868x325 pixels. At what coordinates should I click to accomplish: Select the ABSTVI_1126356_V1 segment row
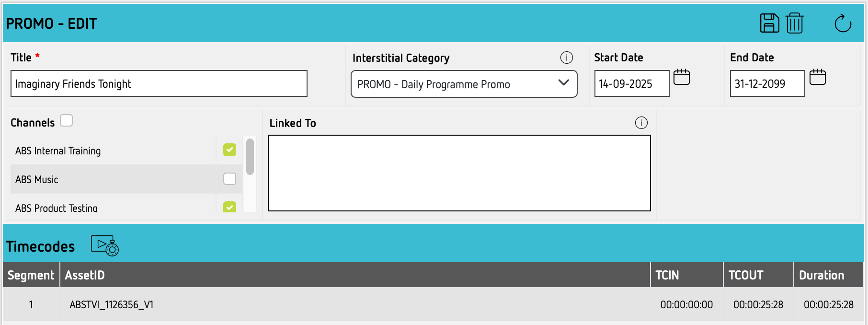(x=112, y=304)
